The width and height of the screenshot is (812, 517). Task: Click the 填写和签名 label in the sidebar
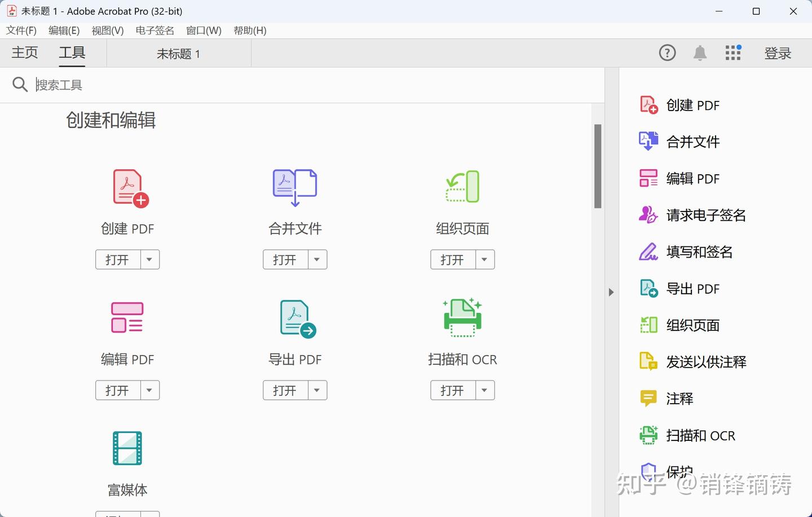699,251
